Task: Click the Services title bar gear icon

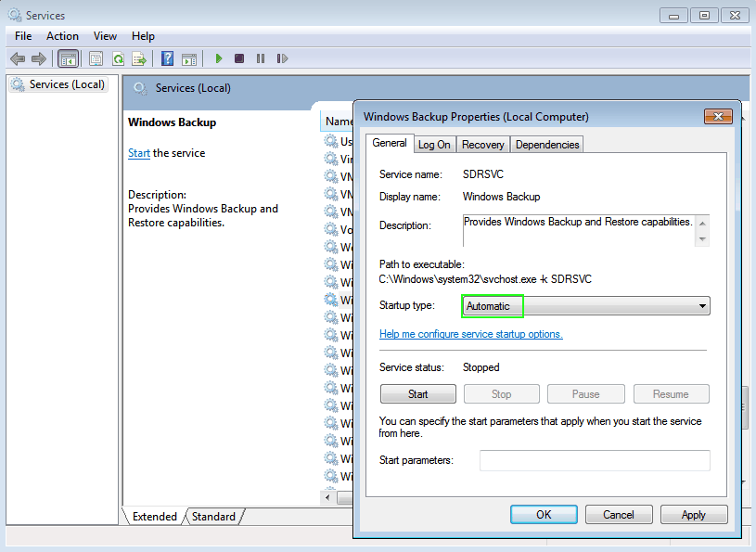Action: [x=15, y=15]
